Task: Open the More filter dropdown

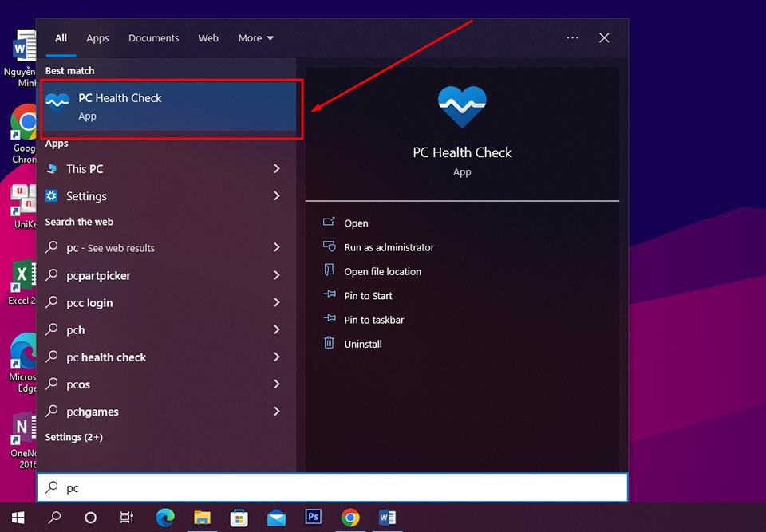Action: (255, 37)
